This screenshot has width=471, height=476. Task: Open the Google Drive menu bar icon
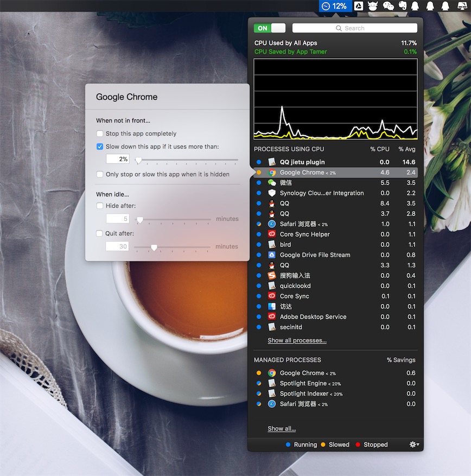coord(359,6)
